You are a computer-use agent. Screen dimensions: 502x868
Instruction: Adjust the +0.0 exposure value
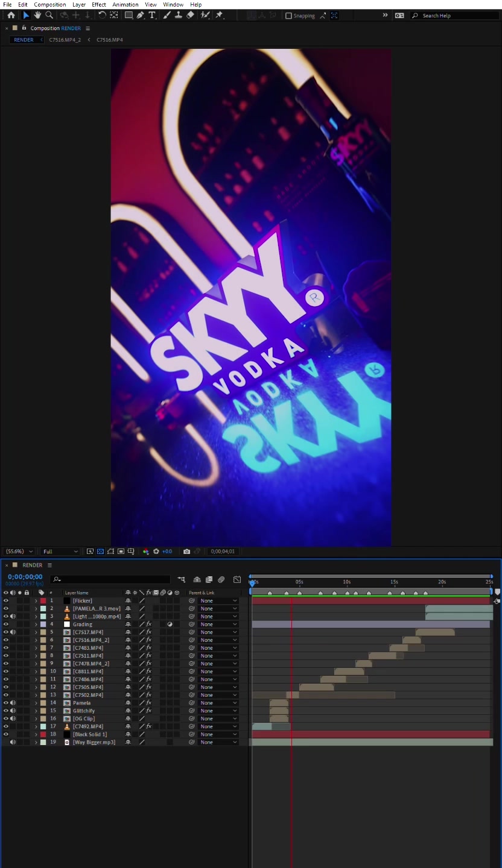(x=167, y=552)
